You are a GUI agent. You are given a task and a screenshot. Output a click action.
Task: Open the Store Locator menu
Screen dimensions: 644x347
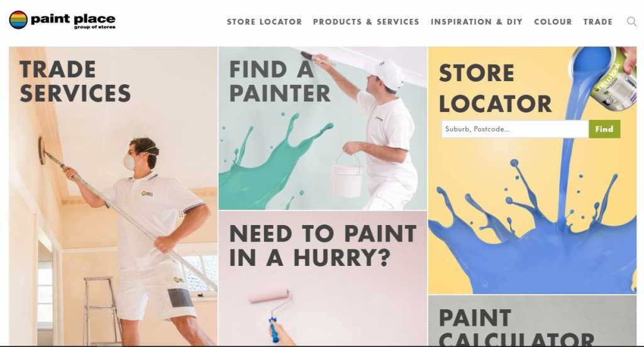(264, 22)
